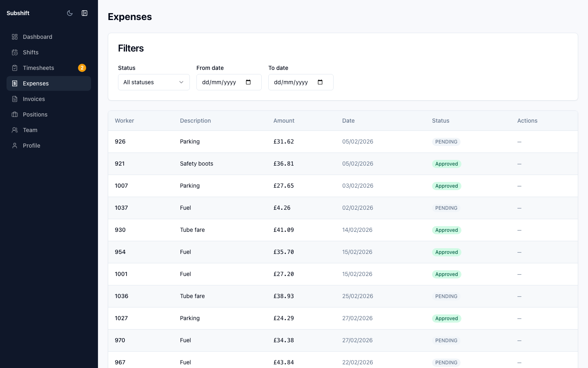Click the Subshift logo text
Image resolution: width=588 pixels, height=368 pixels.
18,13
